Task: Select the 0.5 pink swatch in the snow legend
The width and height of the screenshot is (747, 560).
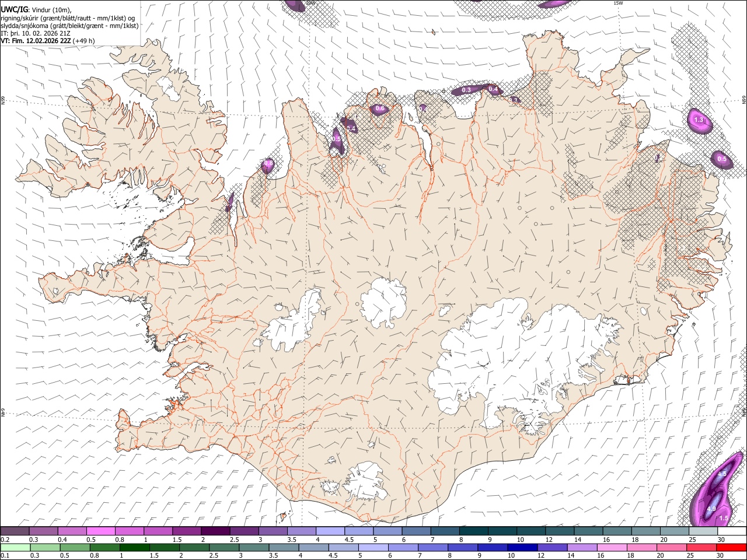Action: point(101,531)
